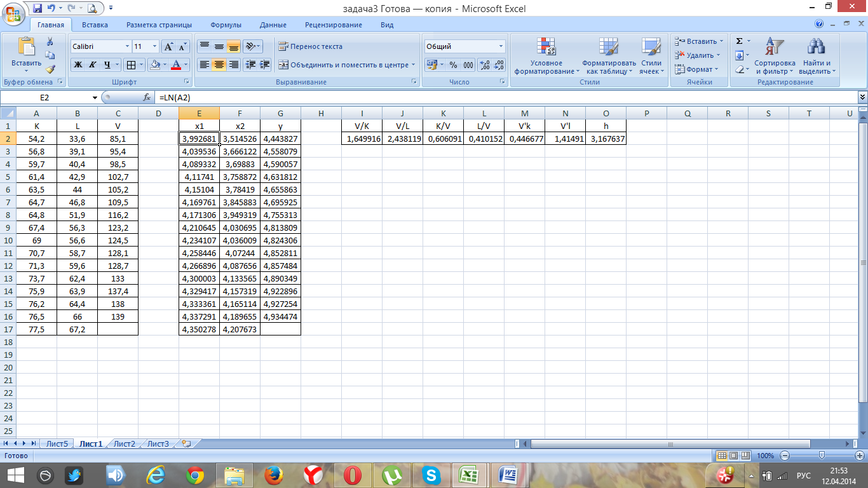Increase font size with the A-up icon

[168, 46]
